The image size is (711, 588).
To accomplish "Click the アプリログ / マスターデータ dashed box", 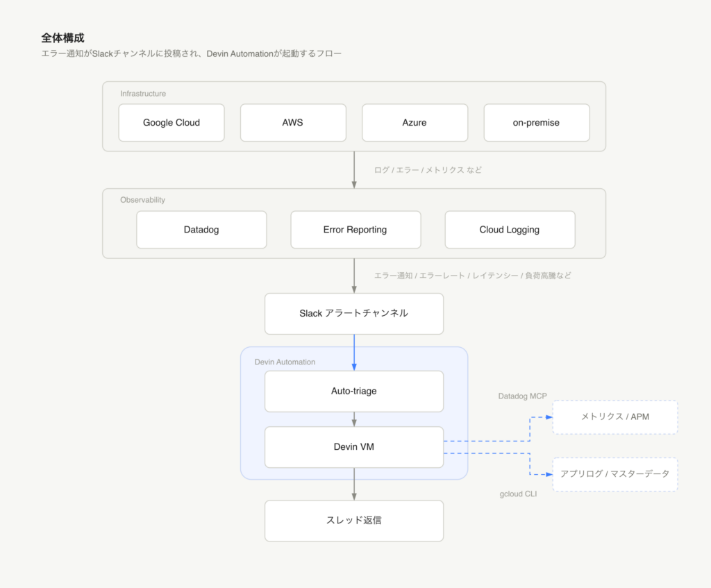I will 615,474.
